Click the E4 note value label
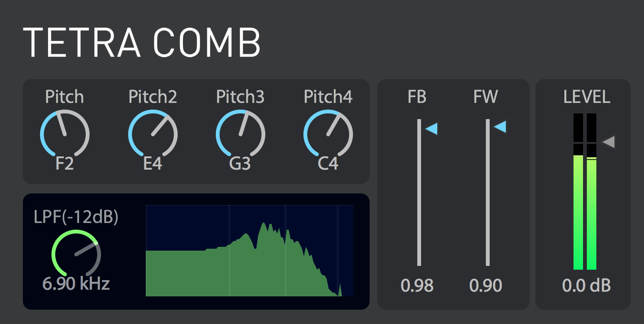The width and height of the screenshot is (644, 324). click(152, 164)
